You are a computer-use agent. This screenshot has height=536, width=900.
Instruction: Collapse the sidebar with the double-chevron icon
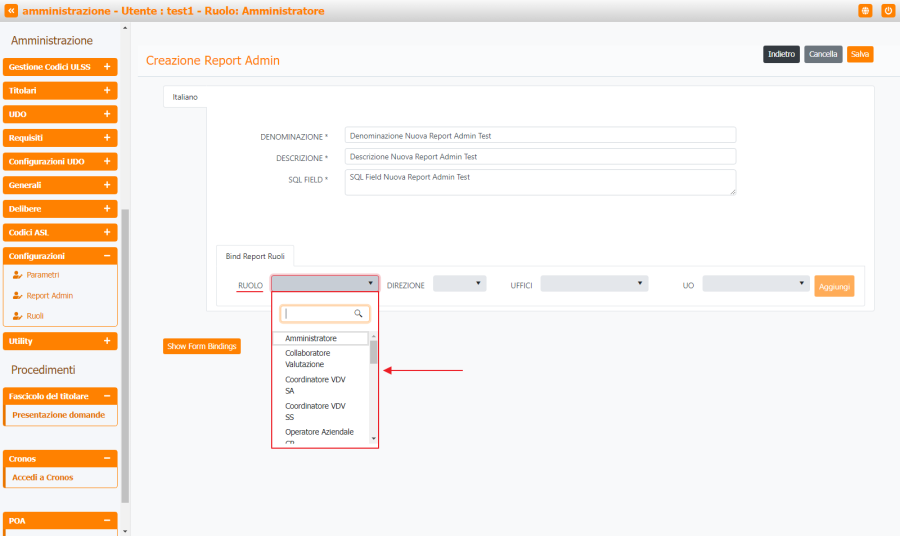click(x=11, y=10)
